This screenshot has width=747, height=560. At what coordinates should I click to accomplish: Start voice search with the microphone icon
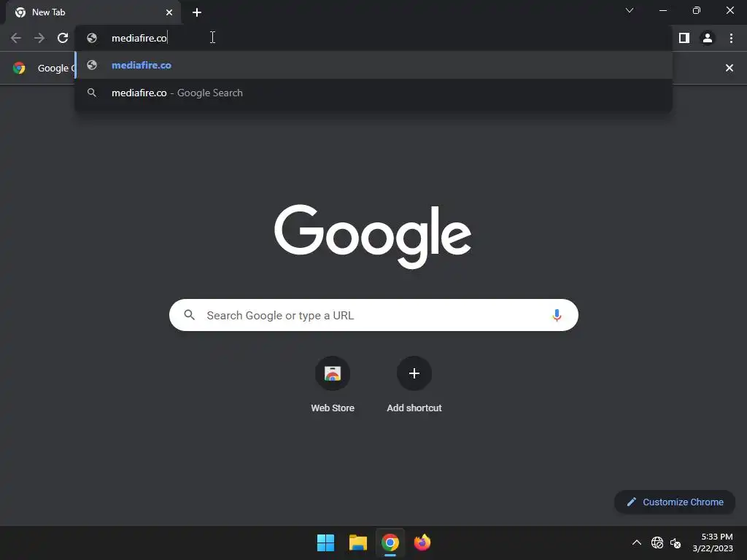tap(557, 315)
